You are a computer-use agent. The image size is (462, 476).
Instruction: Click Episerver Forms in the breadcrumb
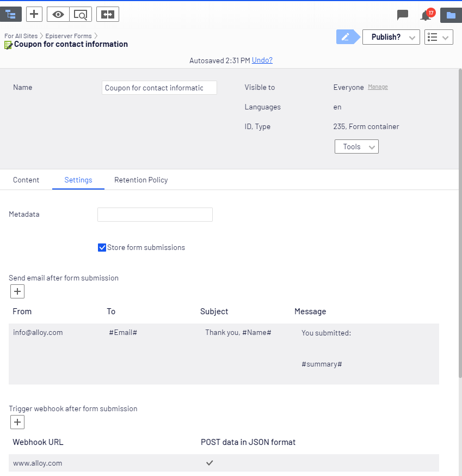click(x=69, y=35)
